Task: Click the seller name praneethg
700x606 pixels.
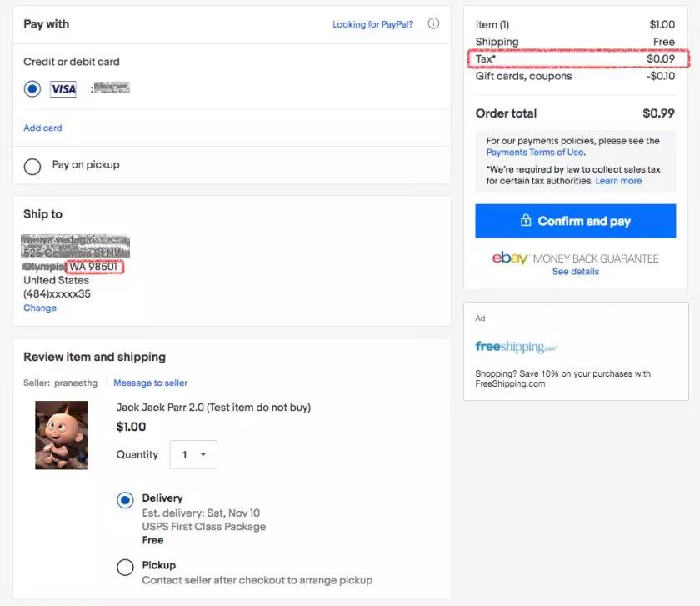Action: (x=76, y=383)
